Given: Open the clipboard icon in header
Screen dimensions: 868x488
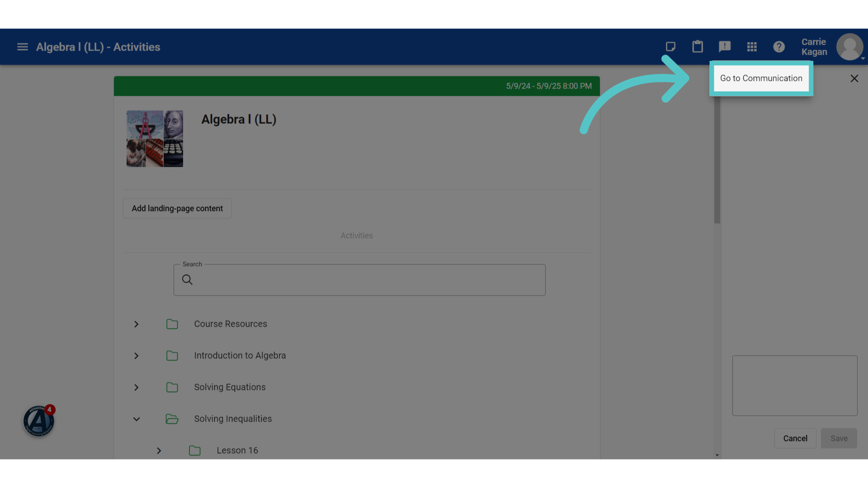Looking at the screenshot, I should 698,47.
